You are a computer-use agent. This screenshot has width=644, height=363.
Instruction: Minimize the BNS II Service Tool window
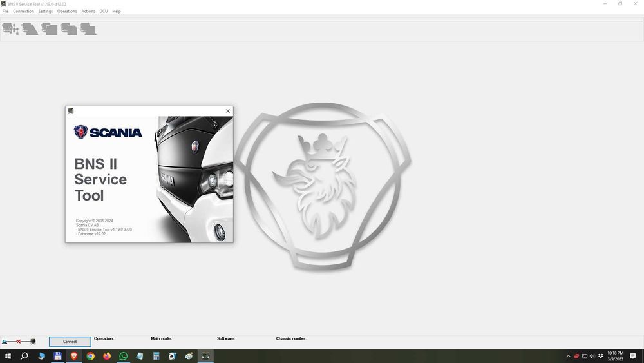point(605,4)
